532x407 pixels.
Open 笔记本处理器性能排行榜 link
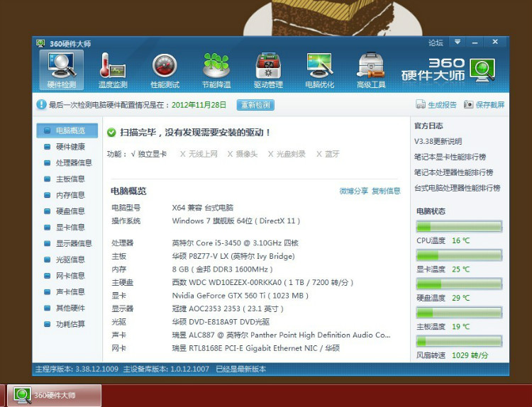click(454, 172)
